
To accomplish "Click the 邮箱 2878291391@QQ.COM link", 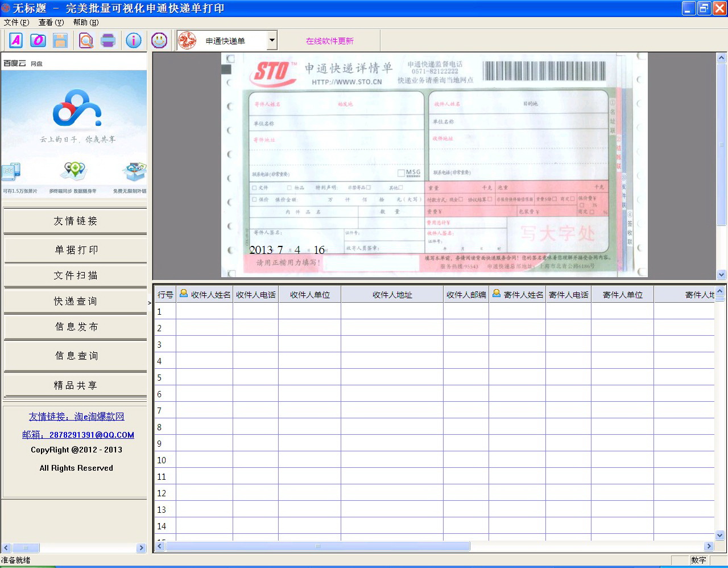I will [78, 435].
